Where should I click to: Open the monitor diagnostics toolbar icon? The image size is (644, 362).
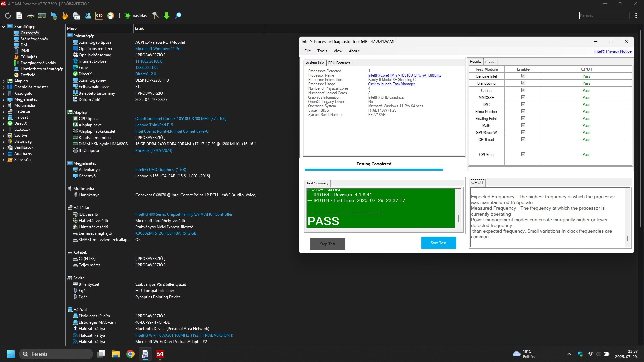point(54,16)
